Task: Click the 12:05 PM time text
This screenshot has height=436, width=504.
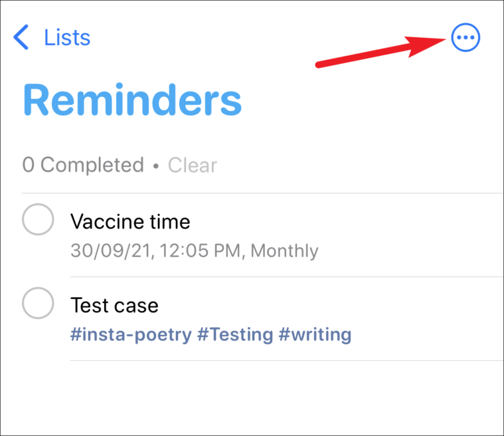Action: click(x=201, y=251)
